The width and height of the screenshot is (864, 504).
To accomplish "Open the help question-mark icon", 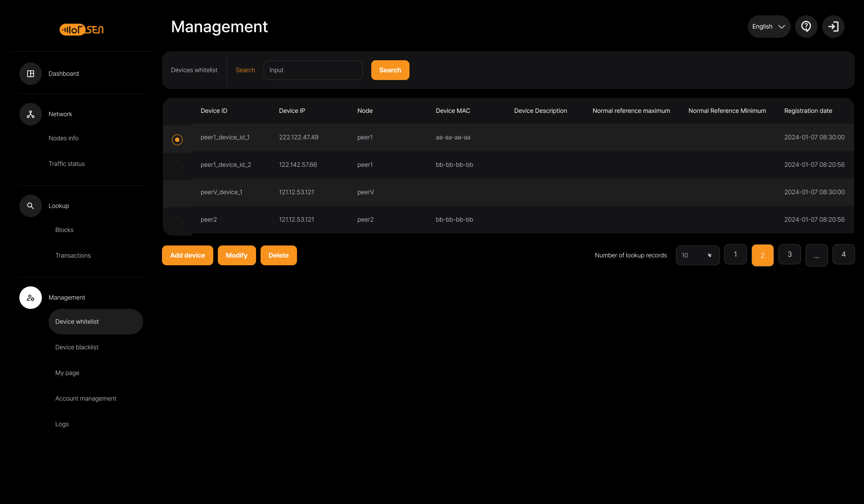I will pyautogui.click(x=806, y=27).
